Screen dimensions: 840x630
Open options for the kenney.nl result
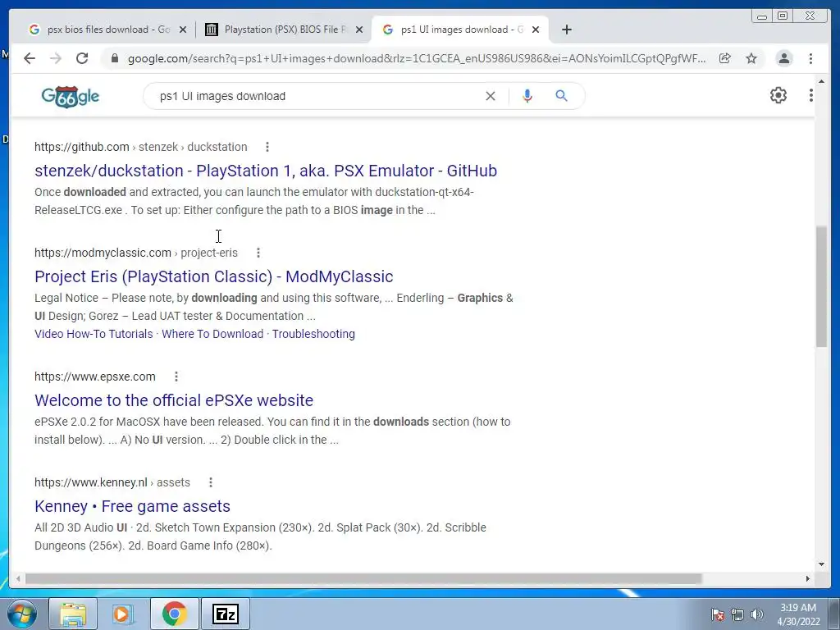211,482
